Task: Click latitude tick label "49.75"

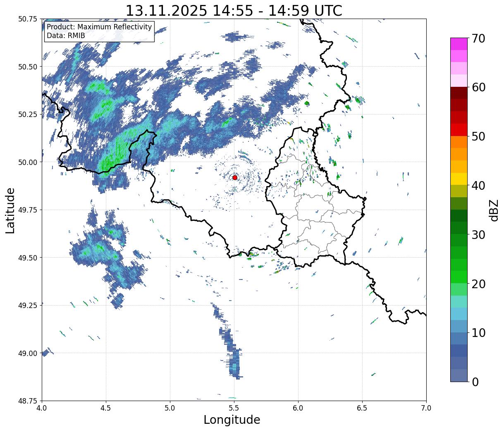Action: 28,210
